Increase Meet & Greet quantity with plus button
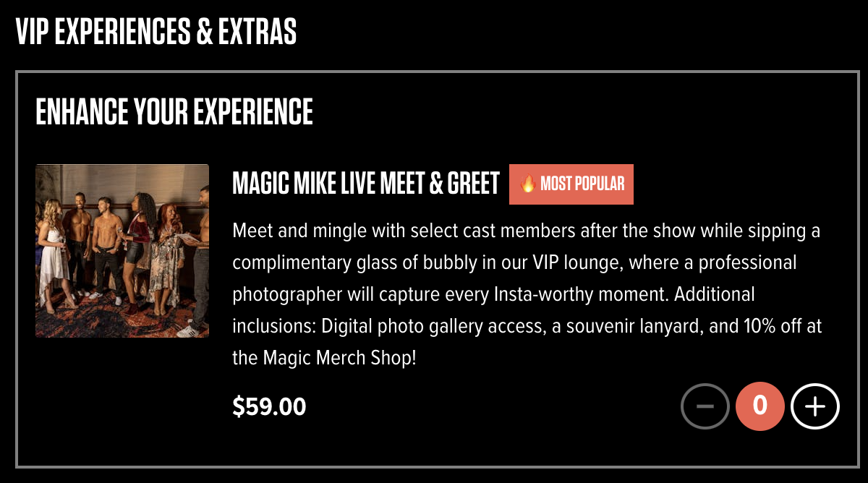The height and width of the screenshot is (483, 868). 815,406
